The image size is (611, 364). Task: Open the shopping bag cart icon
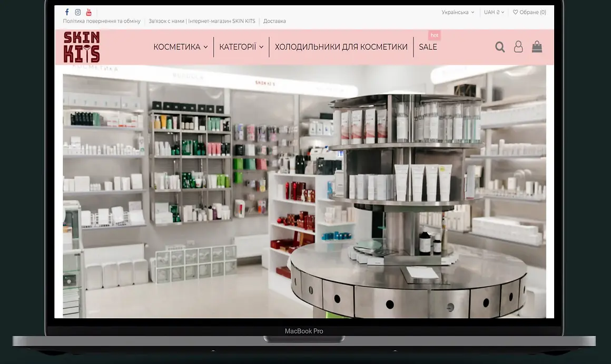(537, 47)
